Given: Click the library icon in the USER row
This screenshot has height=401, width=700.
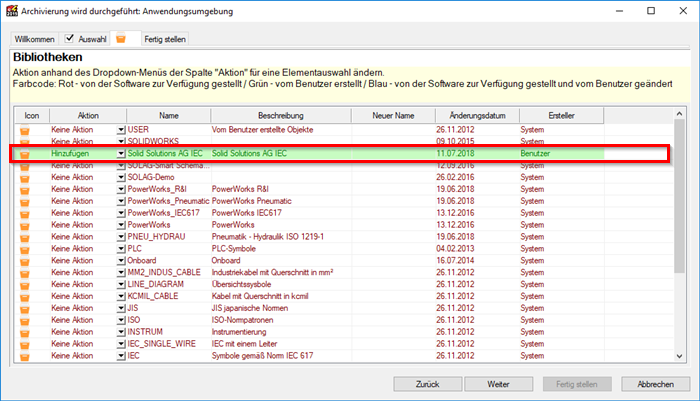Looking at the screenshot, I should coord(26,130).
